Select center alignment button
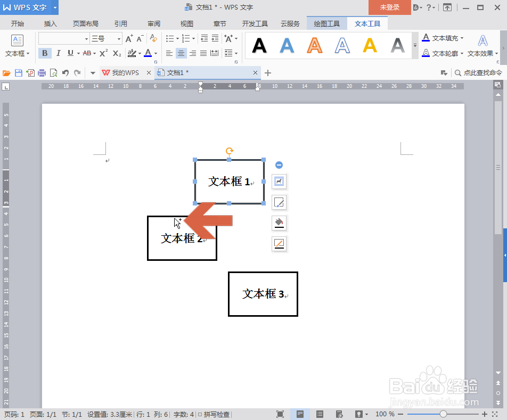The image size is (507, 420). (x=181, y=53)
